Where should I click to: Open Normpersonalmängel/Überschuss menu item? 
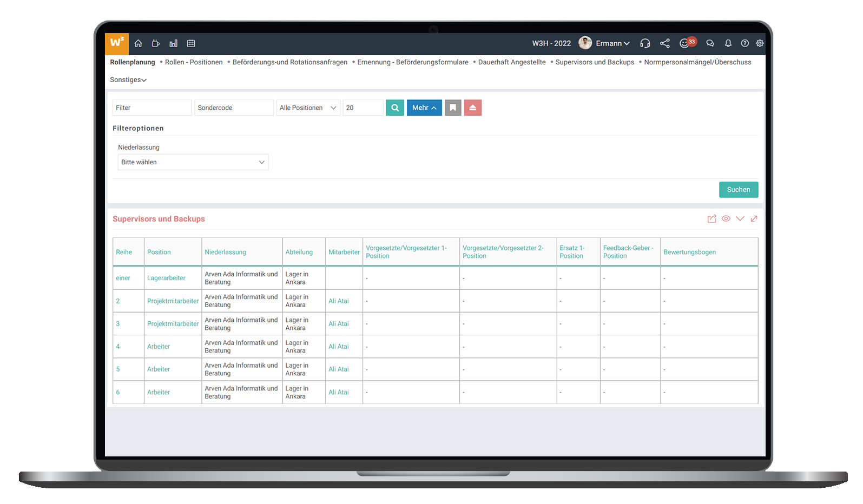[697, 62]
